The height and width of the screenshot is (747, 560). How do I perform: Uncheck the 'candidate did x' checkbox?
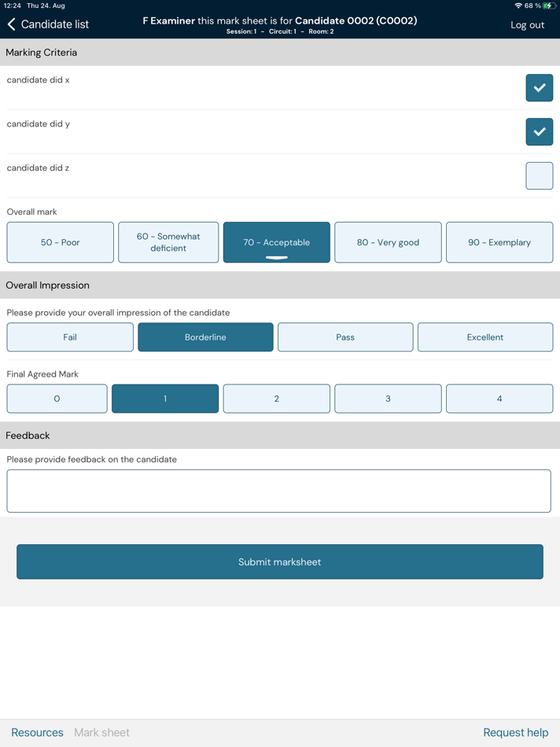click(539, 87)
